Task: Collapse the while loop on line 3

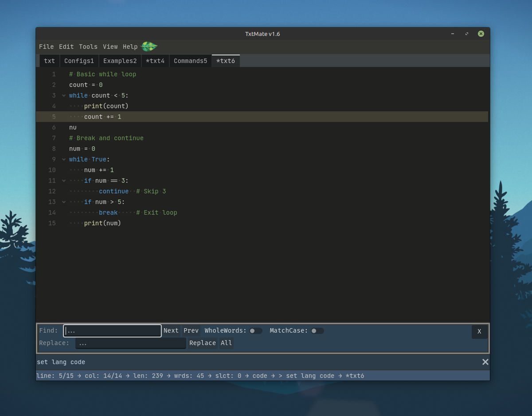Action: [64, 95]
